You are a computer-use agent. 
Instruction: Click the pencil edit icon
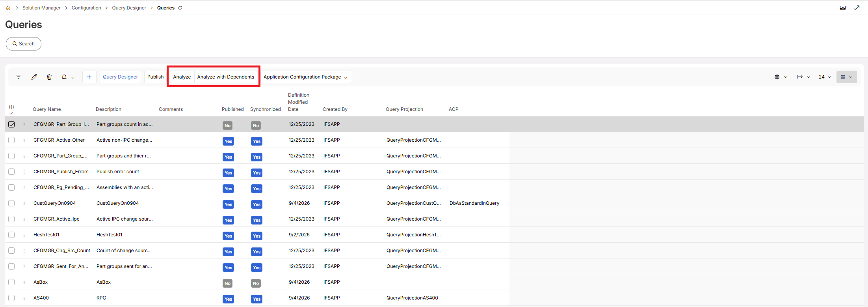(34, 77)
